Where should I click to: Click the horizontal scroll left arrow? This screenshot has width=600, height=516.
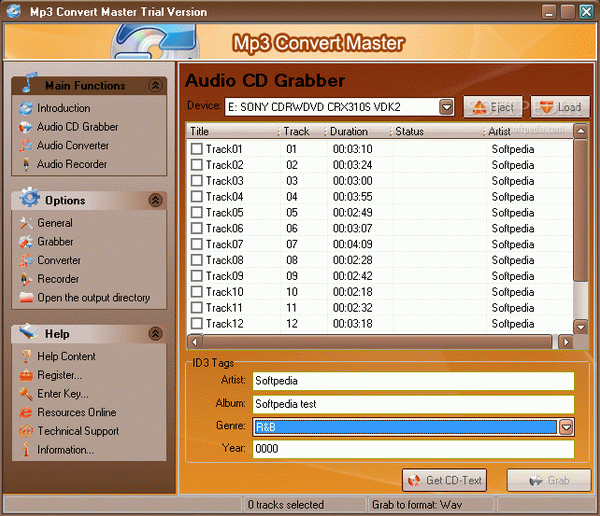(195, 342)
